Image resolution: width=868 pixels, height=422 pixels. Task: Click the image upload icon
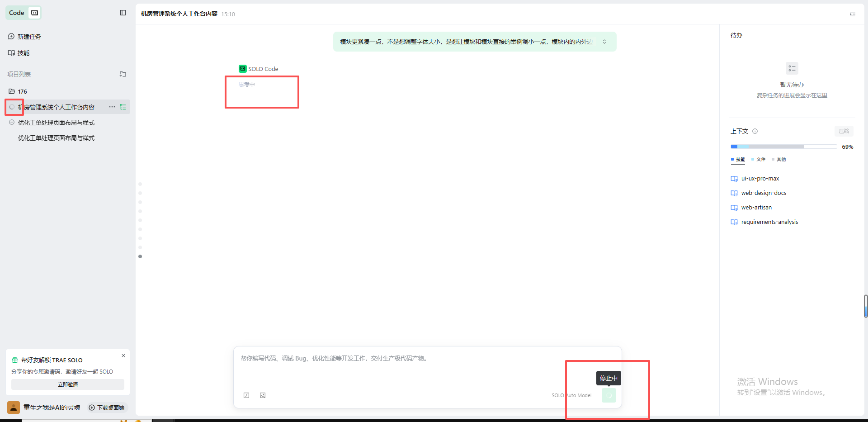pyautogui.click(x=263, y=395)
